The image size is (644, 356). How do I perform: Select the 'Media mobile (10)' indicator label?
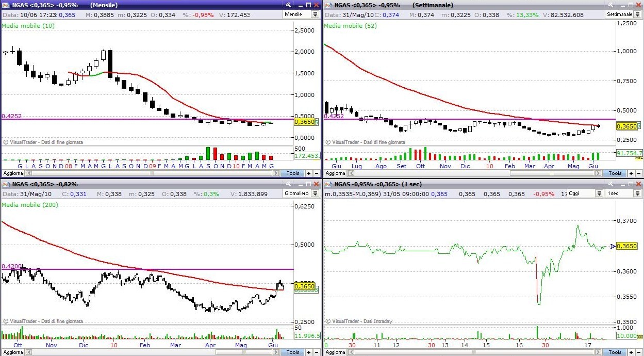pos(27,25)
